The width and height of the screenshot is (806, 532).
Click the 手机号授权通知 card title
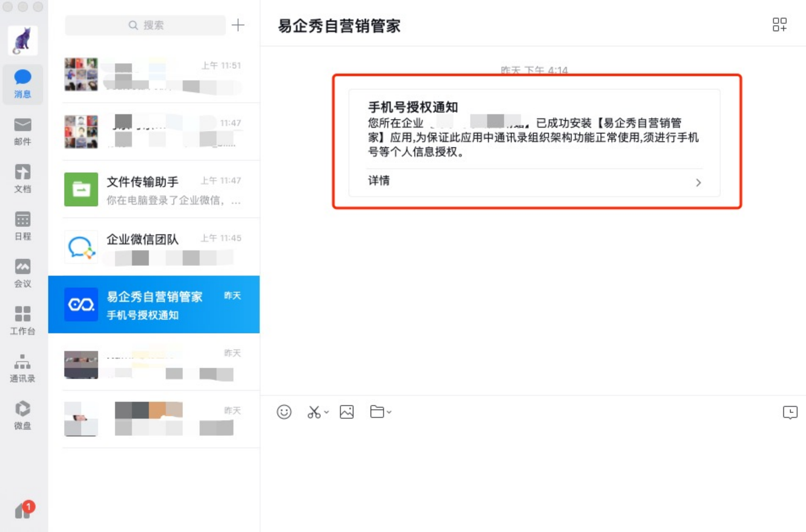click(413, 107)
